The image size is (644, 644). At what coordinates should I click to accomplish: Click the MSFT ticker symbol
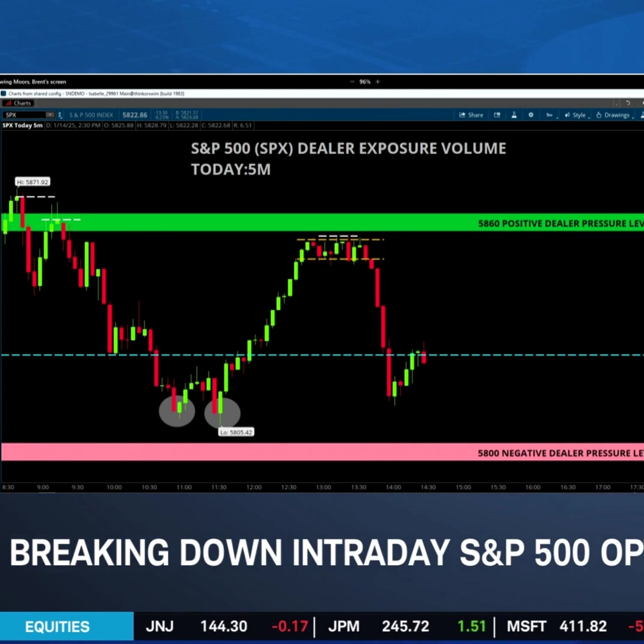[x=526, y=627]
